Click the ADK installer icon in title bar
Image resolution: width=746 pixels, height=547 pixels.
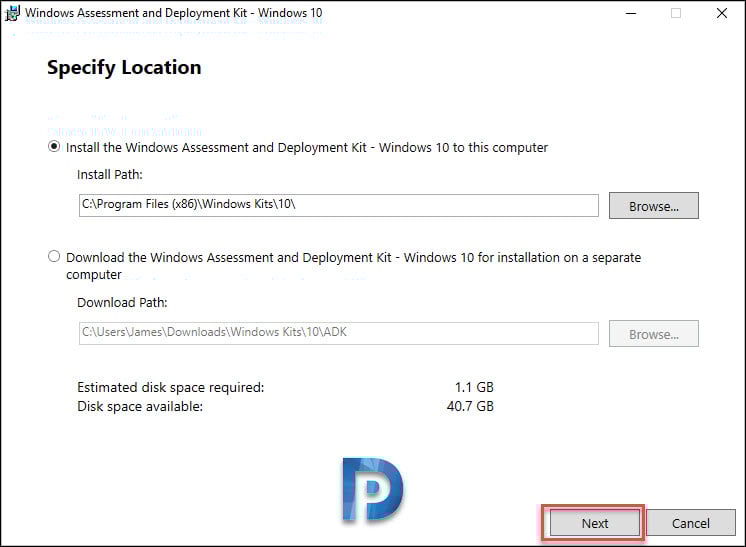click(12, 13)
